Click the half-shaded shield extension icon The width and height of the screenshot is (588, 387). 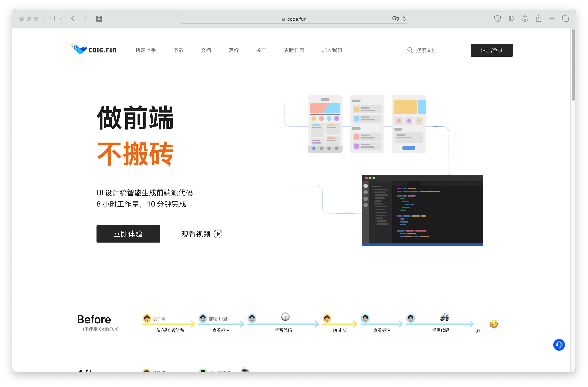pos(511,19)
